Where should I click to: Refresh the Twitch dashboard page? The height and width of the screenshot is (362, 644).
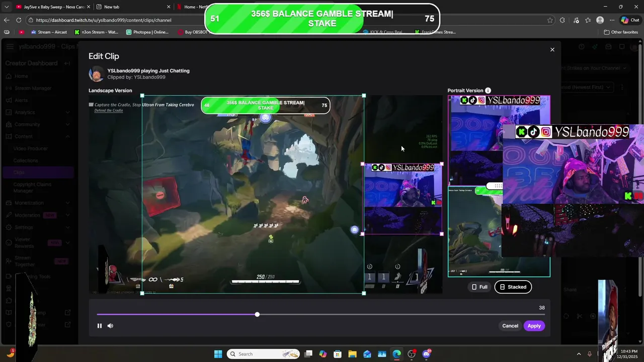19,20
